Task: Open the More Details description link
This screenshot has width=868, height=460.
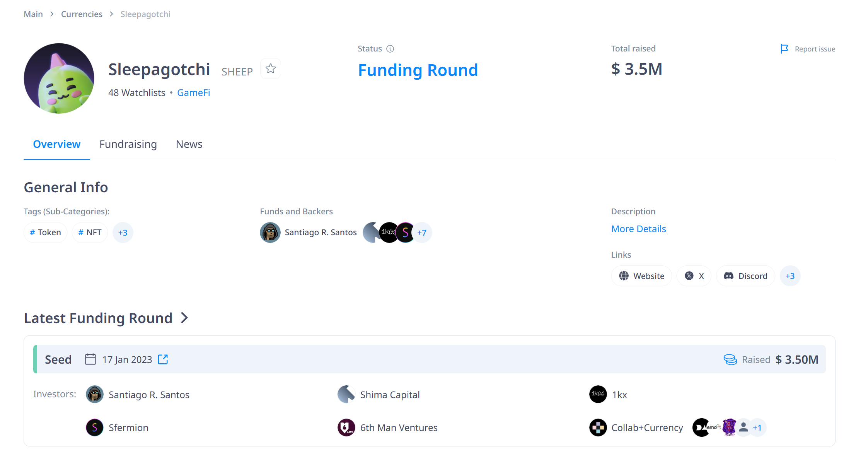Action: [x=638, y=229]
